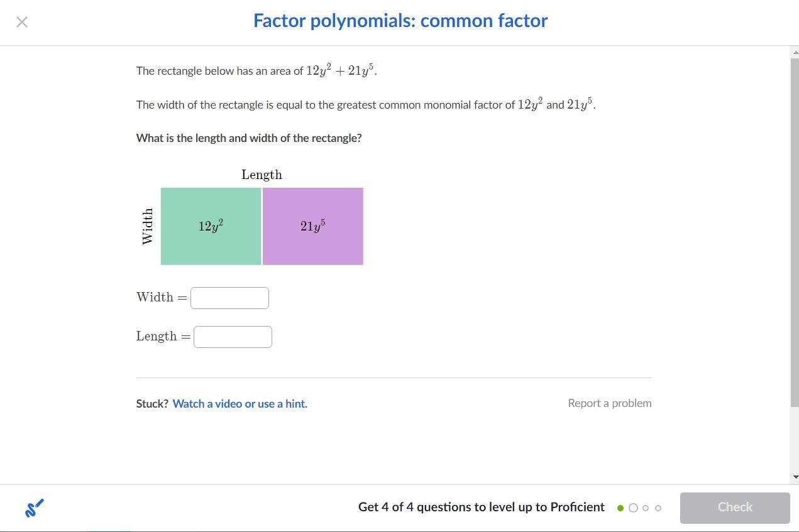
Task: Open the scratchpad pencil tool
Action: click(35, 508)
